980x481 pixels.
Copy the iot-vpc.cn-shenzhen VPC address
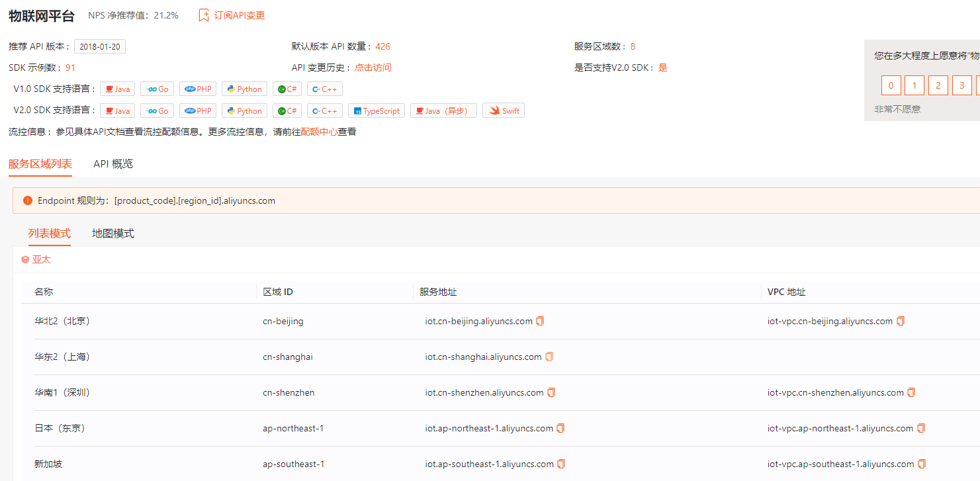(911, 392)
